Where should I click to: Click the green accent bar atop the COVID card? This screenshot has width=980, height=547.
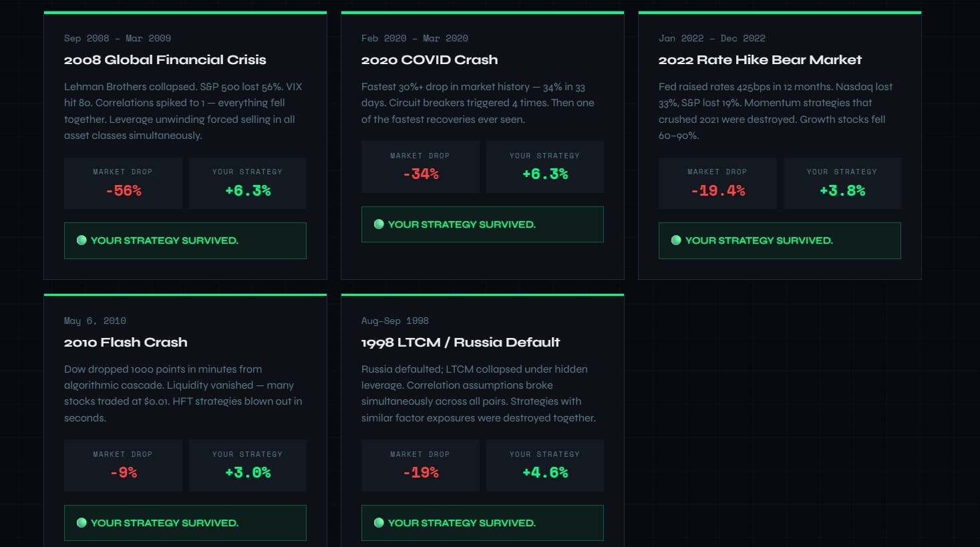point(482,11)
